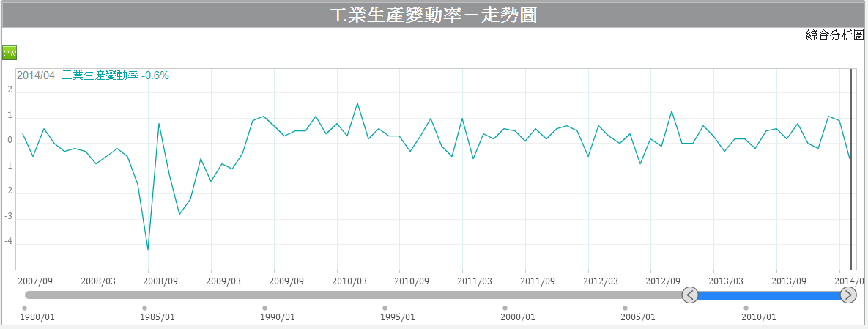Image resolution: width=868 pixels, height=329 pixels.
Task: Click the 2013/03 x-axis label
Action: tap(727, 280)
